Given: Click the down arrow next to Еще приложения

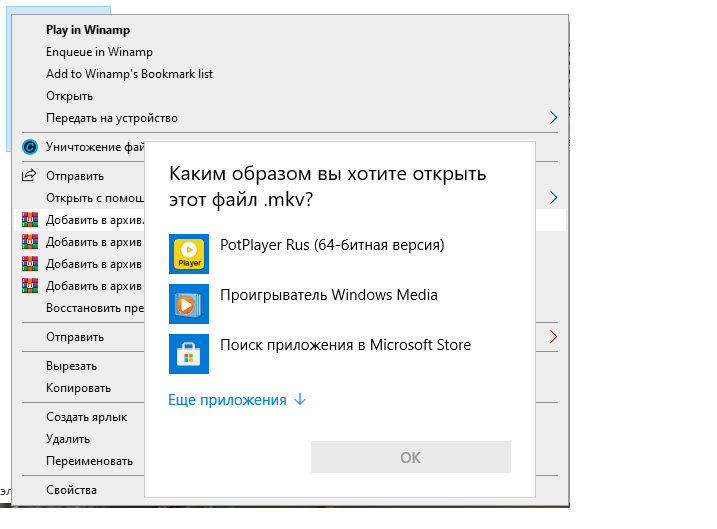Looking at the screenshot, I should tap(300, 400).
